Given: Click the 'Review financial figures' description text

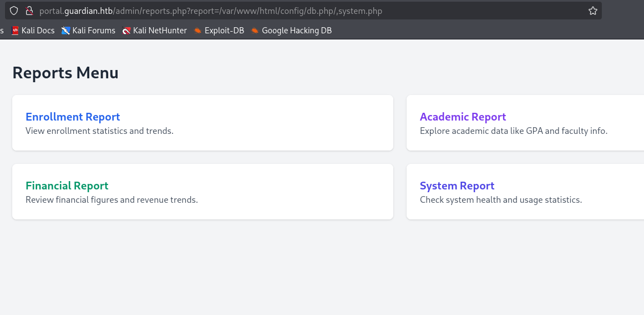Looking at the screenshot, I should [111, 199].
